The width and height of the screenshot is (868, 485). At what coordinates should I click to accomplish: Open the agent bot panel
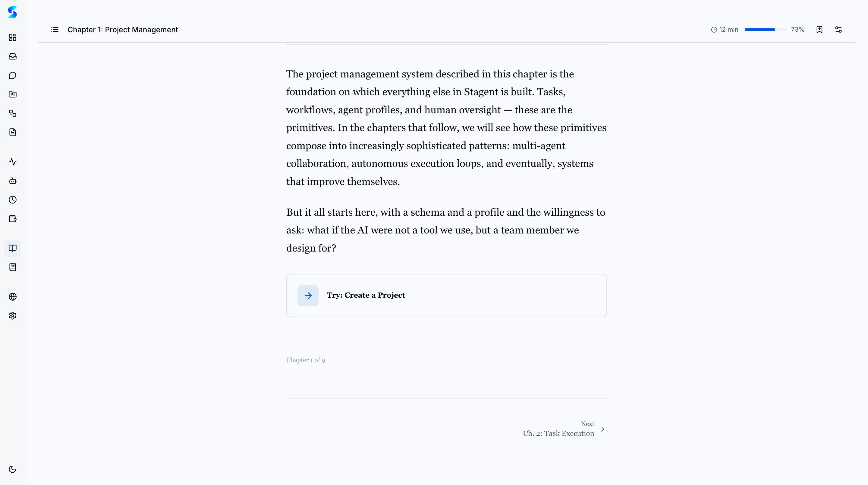click(12, 181)
